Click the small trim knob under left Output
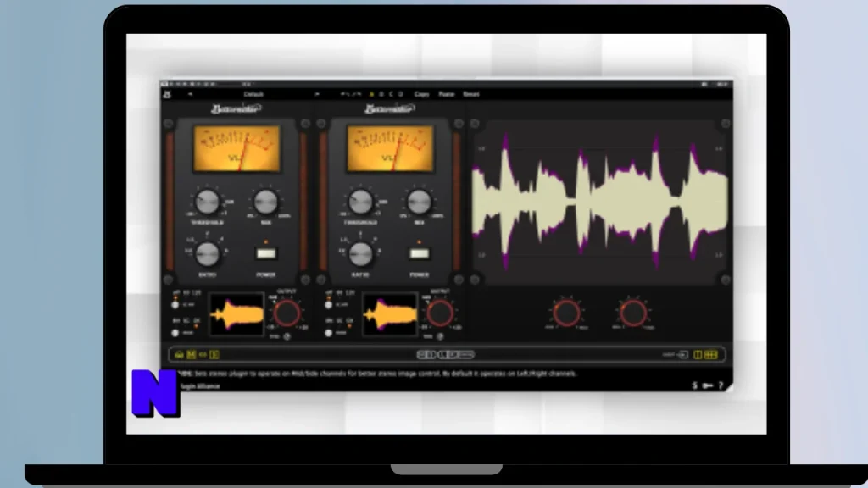This screenshot has height=488, width=868. click(x=287, y=336)
